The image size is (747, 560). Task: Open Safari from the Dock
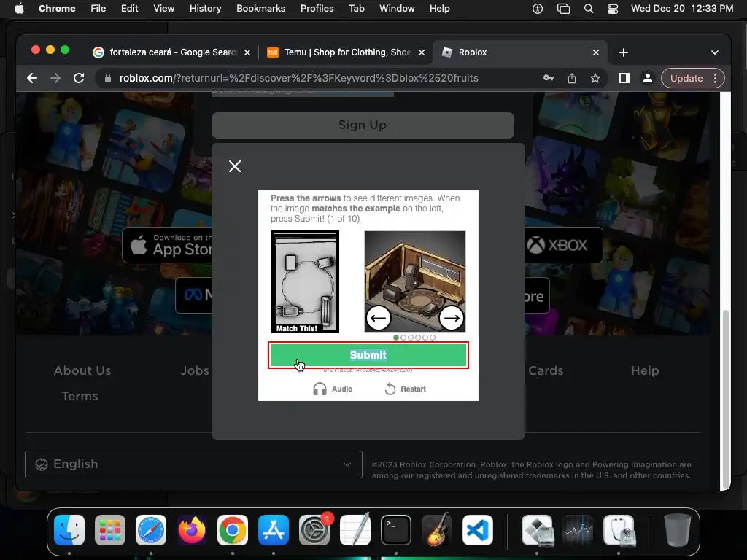pyautogui.click(x=151, y=530)
